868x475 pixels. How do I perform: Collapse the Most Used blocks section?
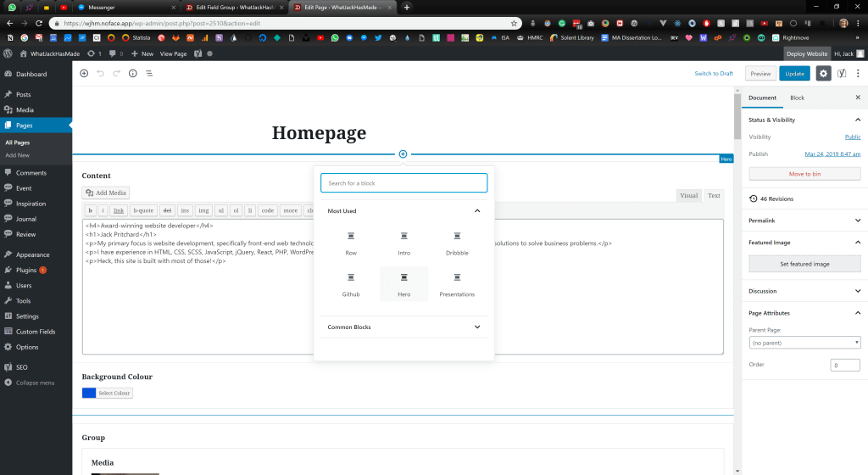(477, 210)
